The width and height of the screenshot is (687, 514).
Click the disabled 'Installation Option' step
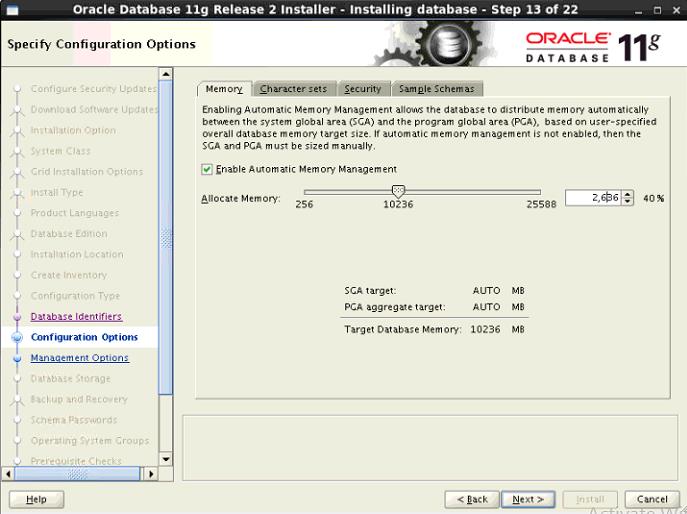point(73,130)
